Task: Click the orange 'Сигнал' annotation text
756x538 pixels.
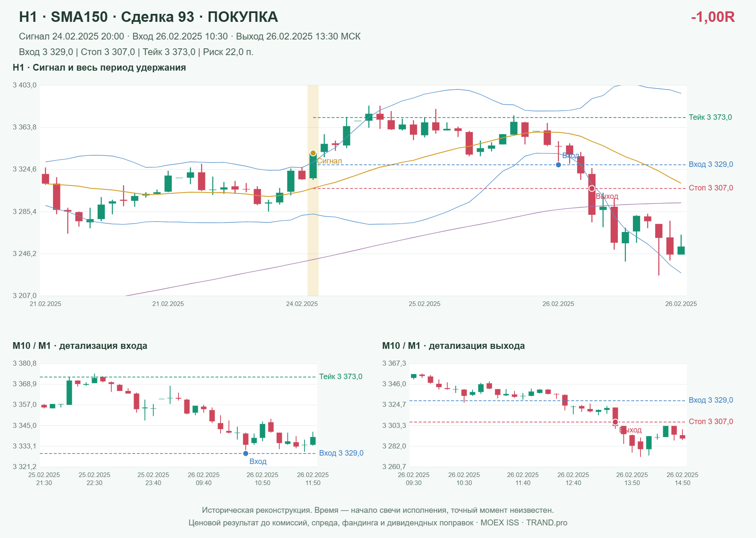Action: tap(329, 161)
